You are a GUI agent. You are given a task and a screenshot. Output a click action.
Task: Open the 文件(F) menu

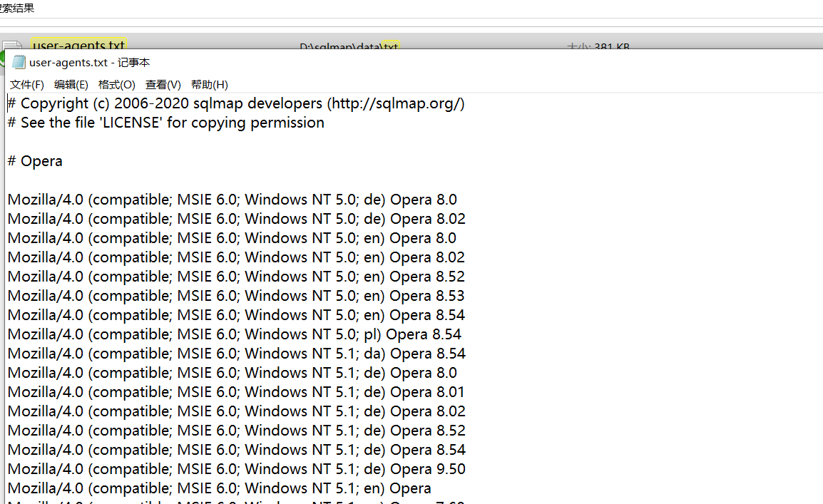(x=26, y=84)
